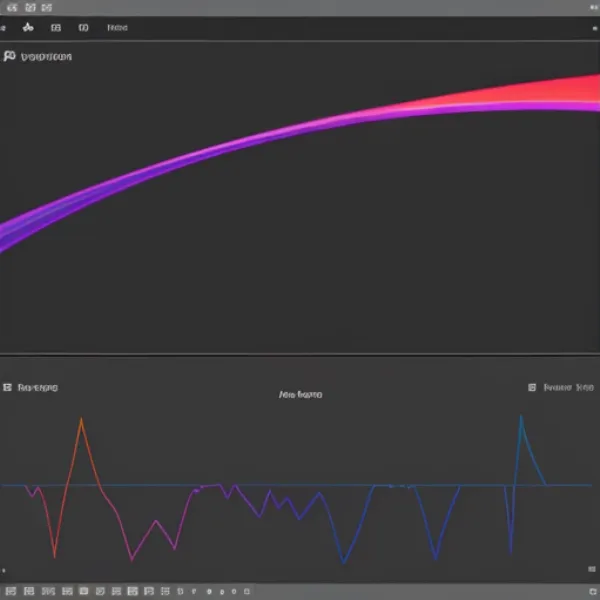The width and height of the screenshot is (600, 600).
Task: Click the magnifier icon heading the gradient curve panel
Action: [x=9, y=56]
